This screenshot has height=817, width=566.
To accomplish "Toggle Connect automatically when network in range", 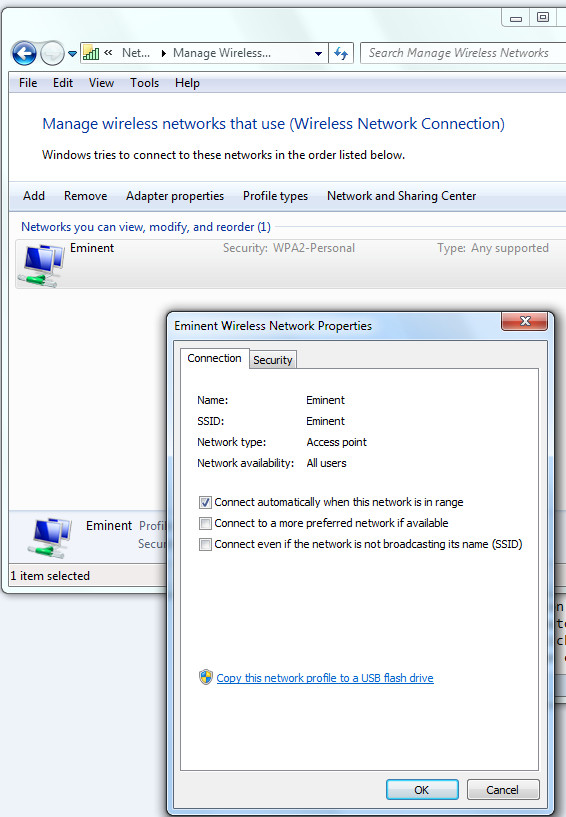I will click(205, 502).
